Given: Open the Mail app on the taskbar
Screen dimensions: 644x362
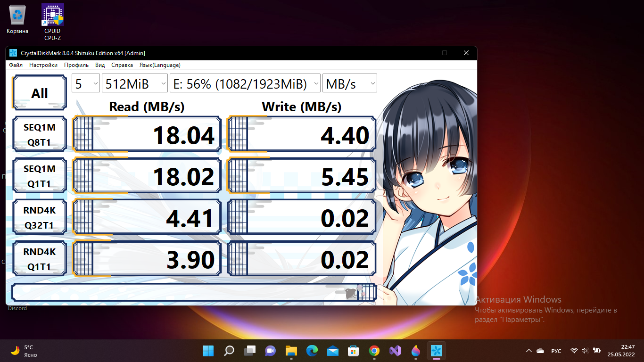Looking at the screenshot, I should tap(333, 351).
